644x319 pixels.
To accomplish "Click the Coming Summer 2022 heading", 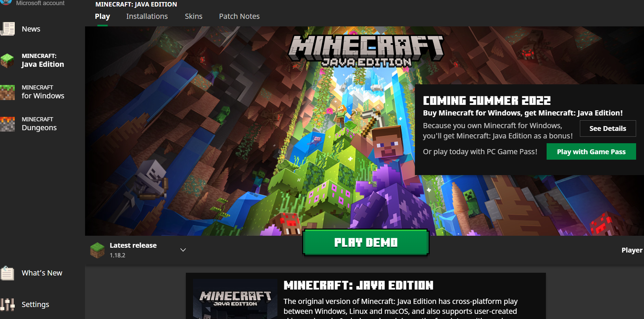I will [487, 100].
